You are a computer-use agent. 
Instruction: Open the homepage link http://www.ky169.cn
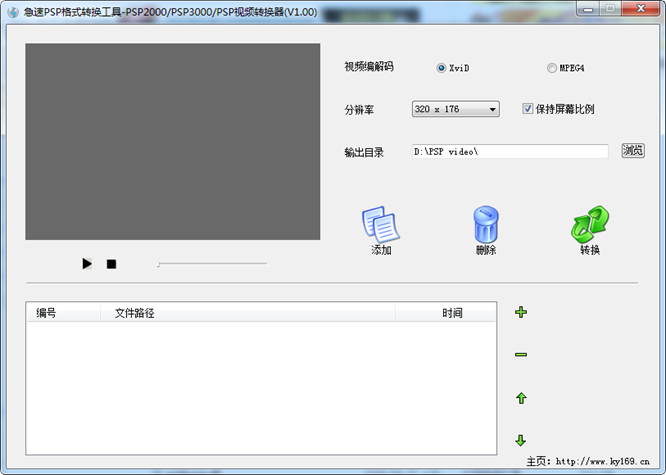coord(602,461)
